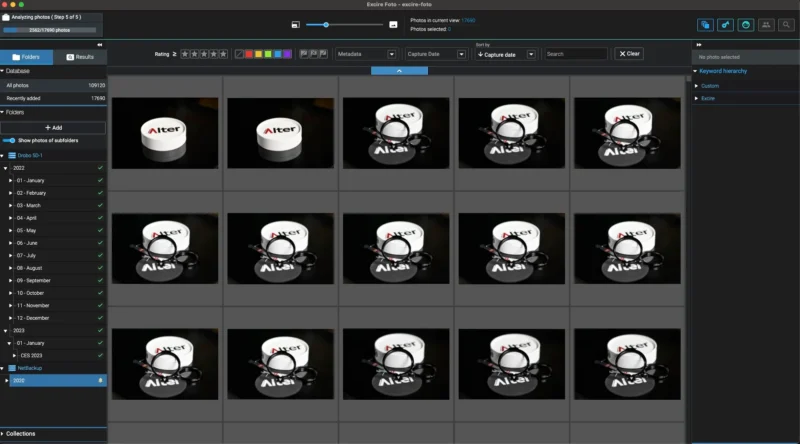Set rating filter to three stars
This screenshot has width=800, height=444.
204,54
